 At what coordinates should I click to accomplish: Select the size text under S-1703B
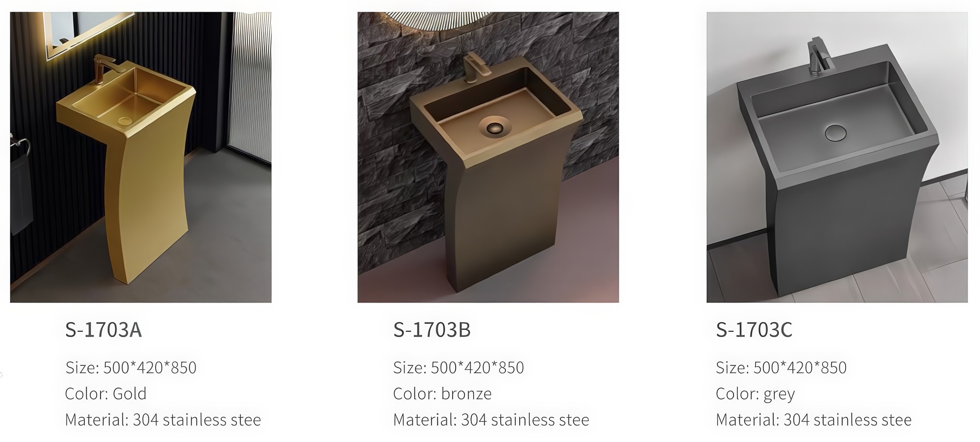pos(458,368)
